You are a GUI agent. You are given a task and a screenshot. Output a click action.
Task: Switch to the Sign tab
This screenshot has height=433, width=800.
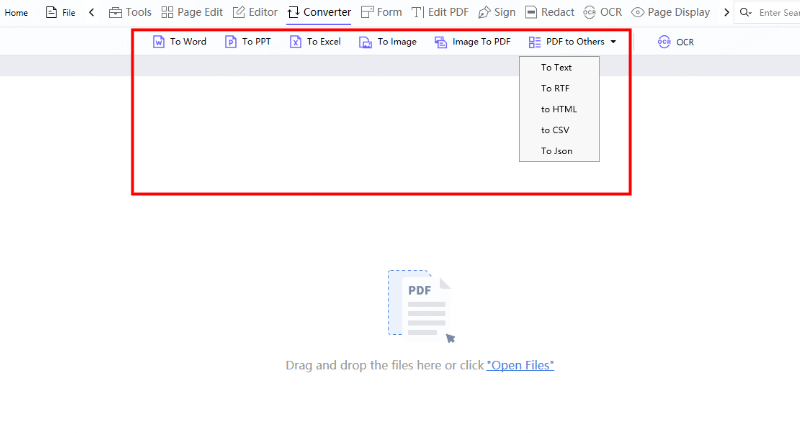pyautogui.click(x=497, y=12)
